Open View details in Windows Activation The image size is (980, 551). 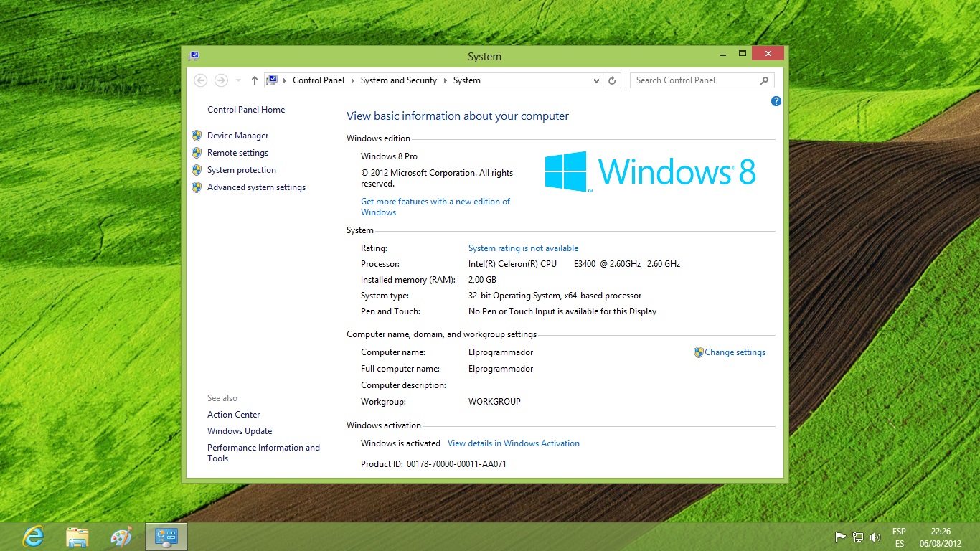(514, 443)
